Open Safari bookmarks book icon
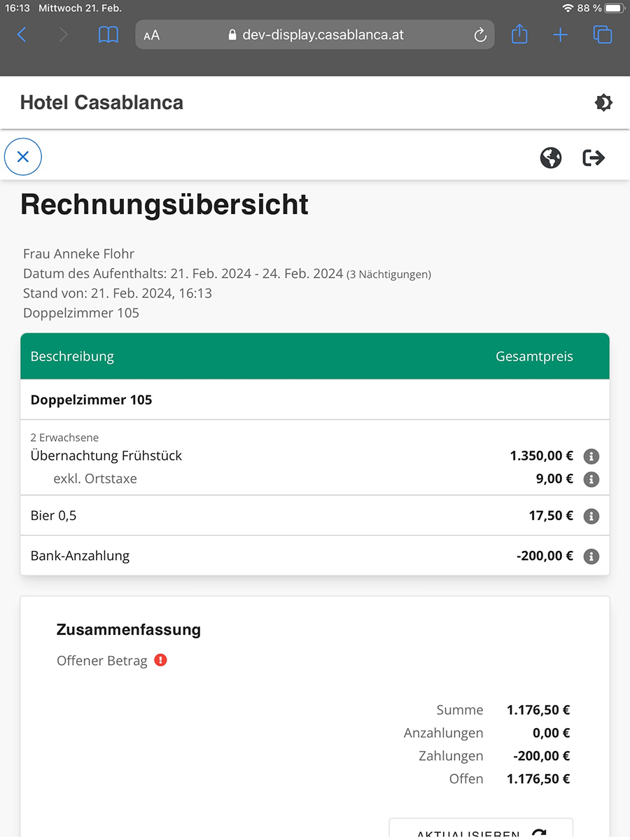The image size is (630, 840). click(108, 34)
